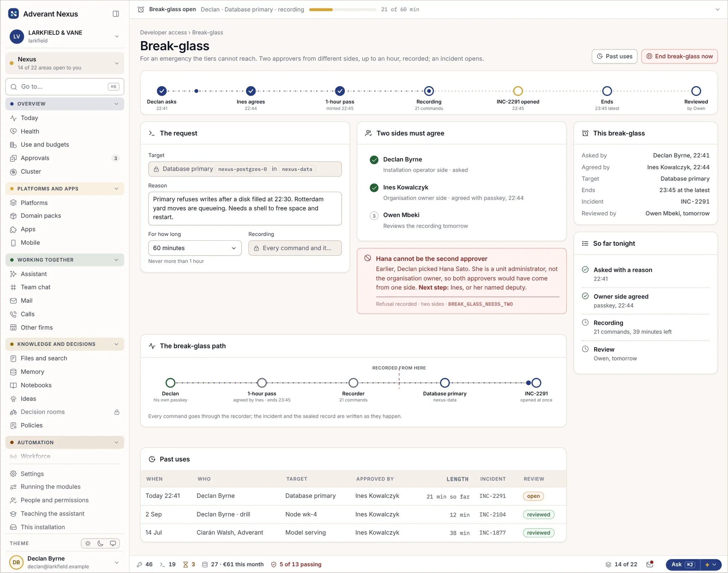The image size is (728, 573).
Task: Click the sparkle assistant icon beside Ask
Action: click(x=707, y=565)
